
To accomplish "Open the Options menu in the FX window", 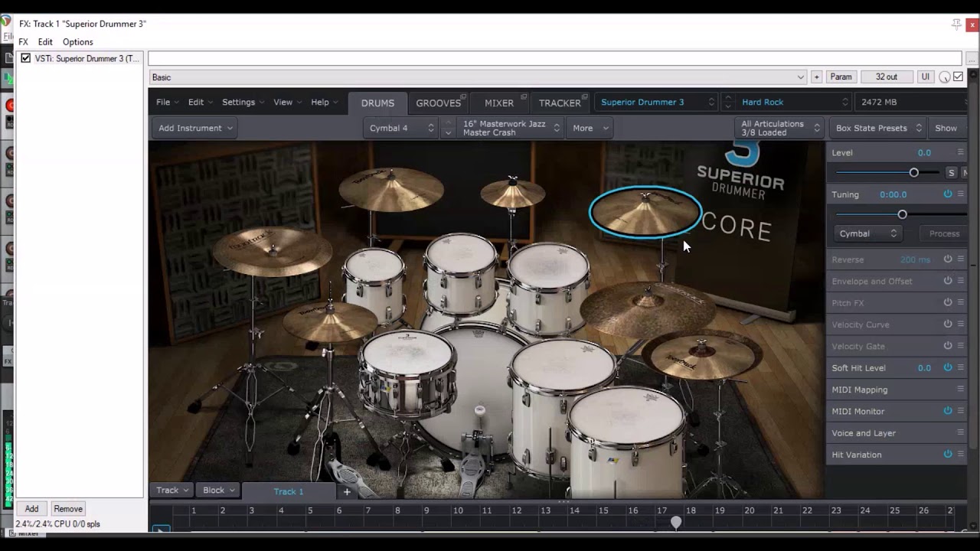I will [78, 42].
